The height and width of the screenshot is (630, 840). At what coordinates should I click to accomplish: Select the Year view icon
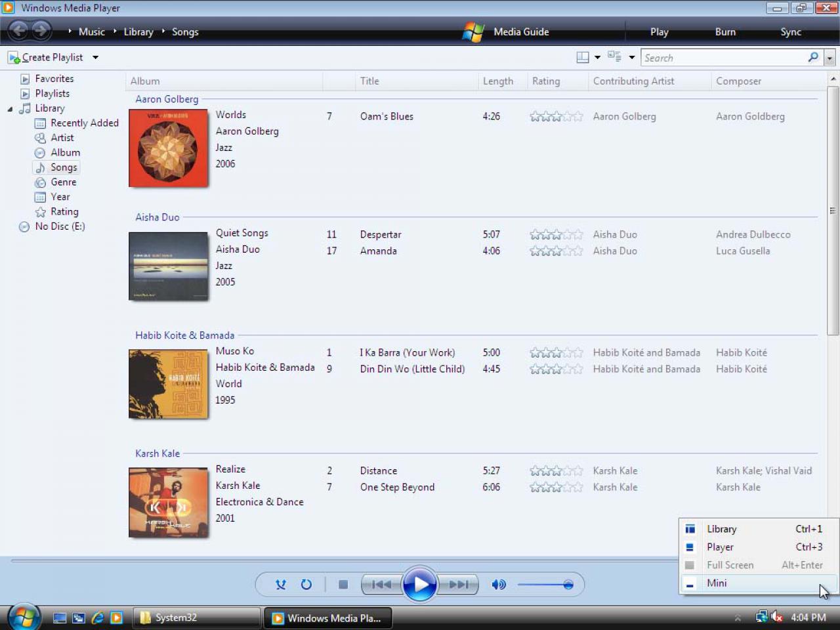tap(40, 197)
